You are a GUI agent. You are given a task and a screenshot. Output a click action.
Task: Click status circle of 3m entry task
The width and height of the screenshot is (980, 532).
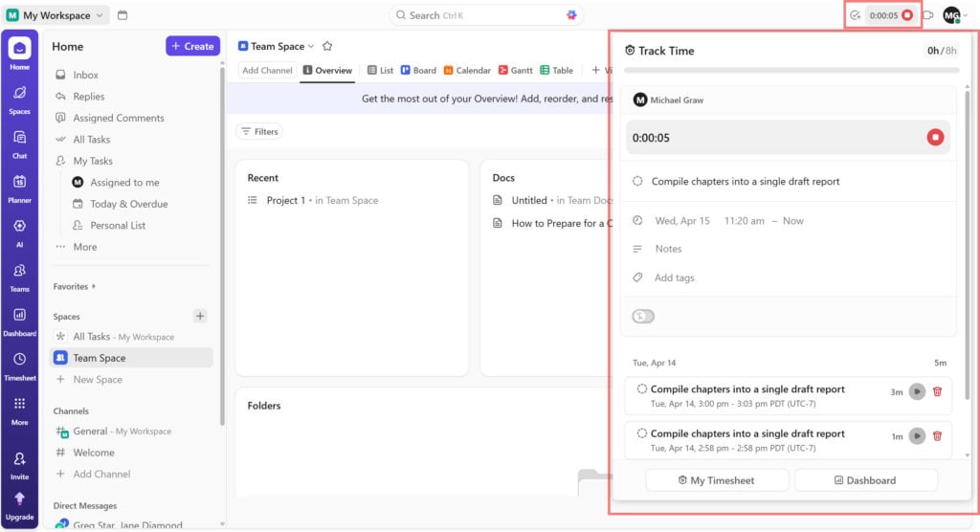(642, 388)
